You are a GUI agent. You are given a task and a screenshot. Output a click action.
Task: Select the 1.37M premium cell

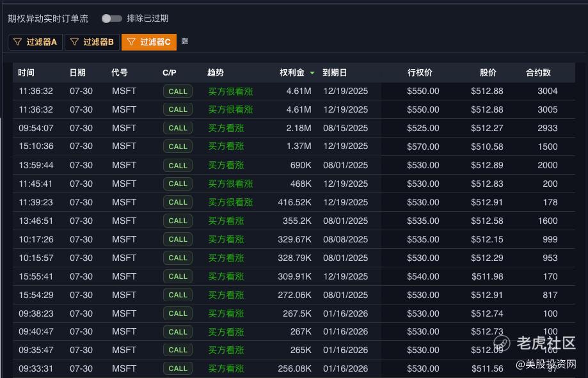299,146
